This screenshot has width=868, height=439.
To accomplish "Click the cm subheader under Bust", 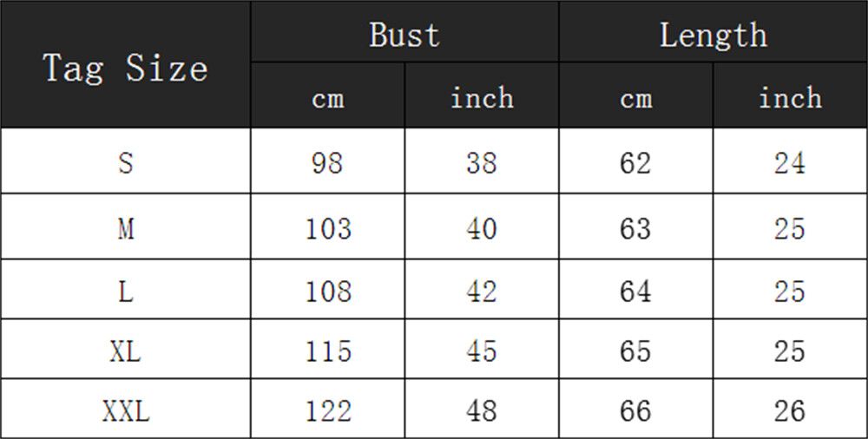I will click(x=328, y=95).
